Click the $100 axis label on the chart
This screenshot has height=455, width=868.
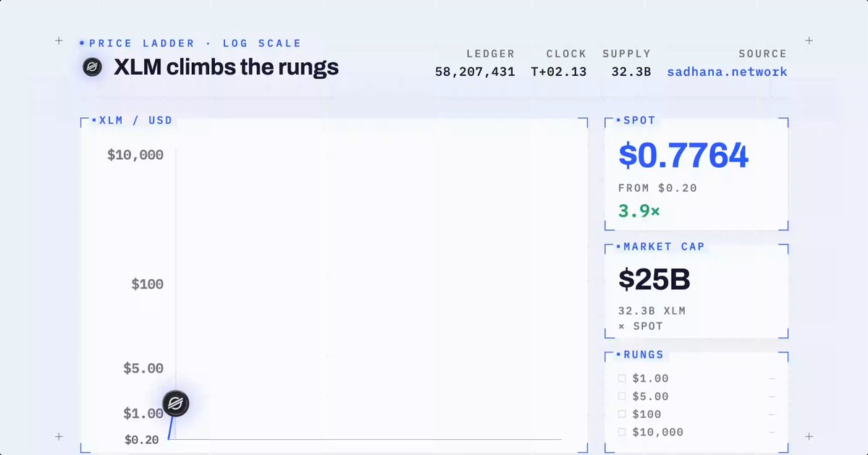click(147, 284)
